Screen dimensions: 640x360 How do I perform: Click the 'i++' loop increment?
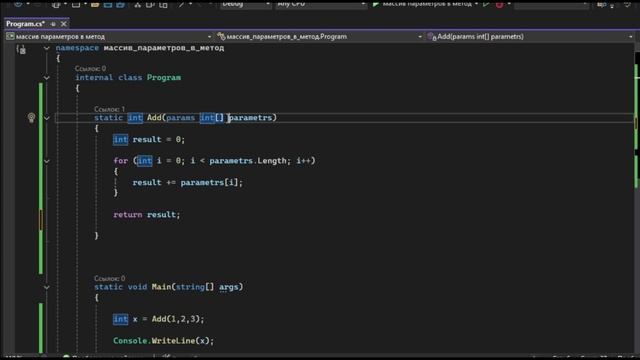[x=303, y=161]
